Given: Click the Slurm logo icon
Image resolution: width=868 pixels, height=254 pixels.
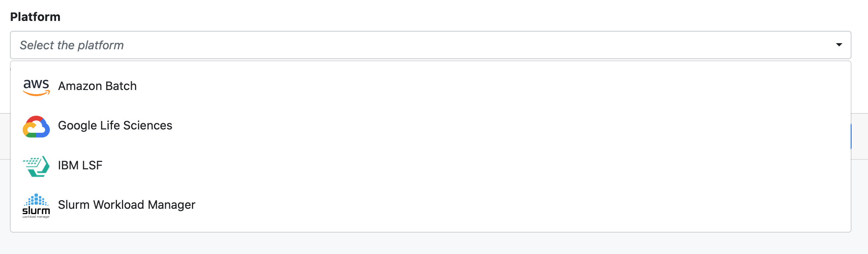Looking at the screenshot, I should (x=36, y=206).
